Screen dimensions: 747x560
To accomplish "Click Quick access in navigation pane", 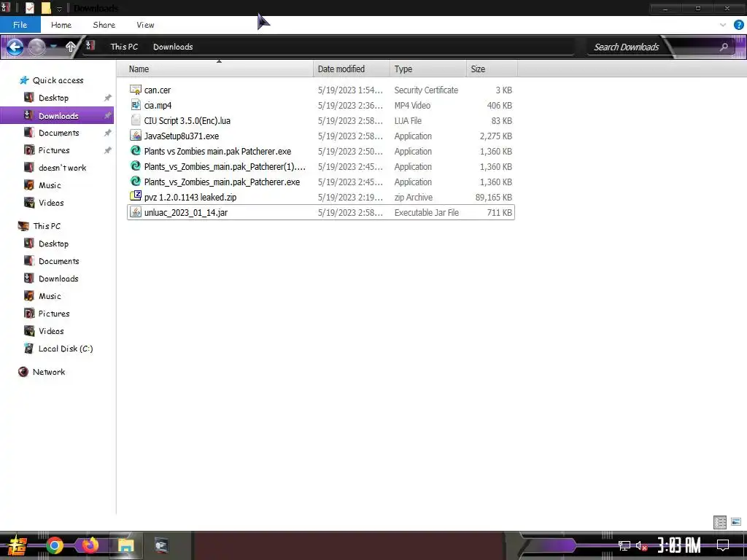I will tap(58, 80).
